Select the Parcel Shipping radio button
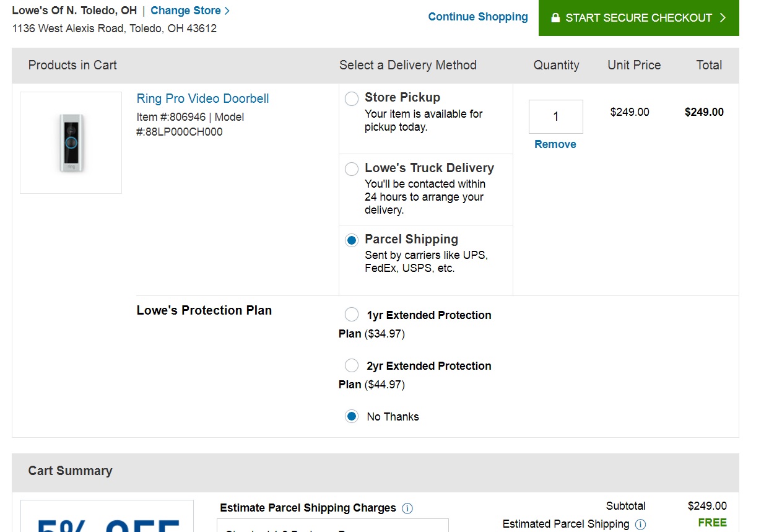This screenshot has height=532, width=769. pyautogui.click(x=351, y=240)
